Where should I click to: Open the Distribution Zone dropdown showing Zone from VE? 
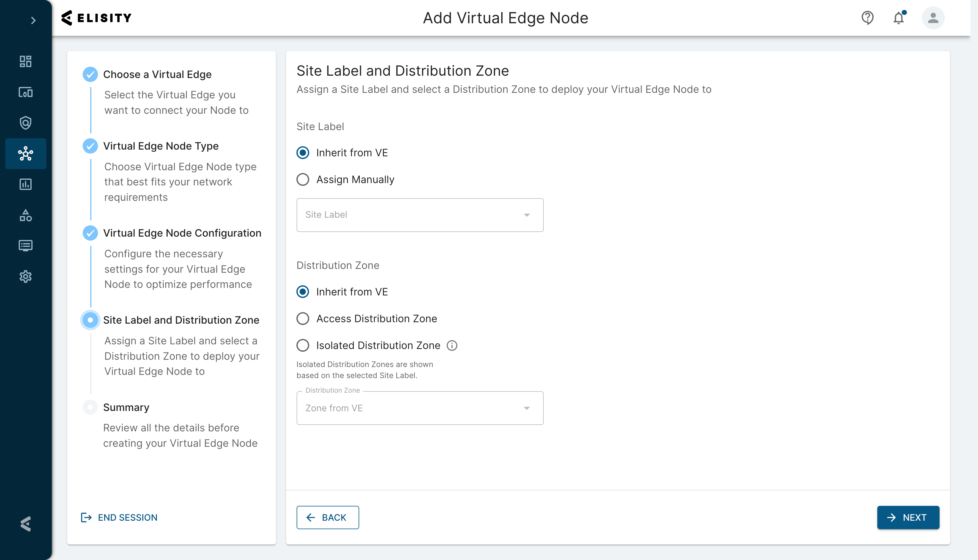[420, 408]
